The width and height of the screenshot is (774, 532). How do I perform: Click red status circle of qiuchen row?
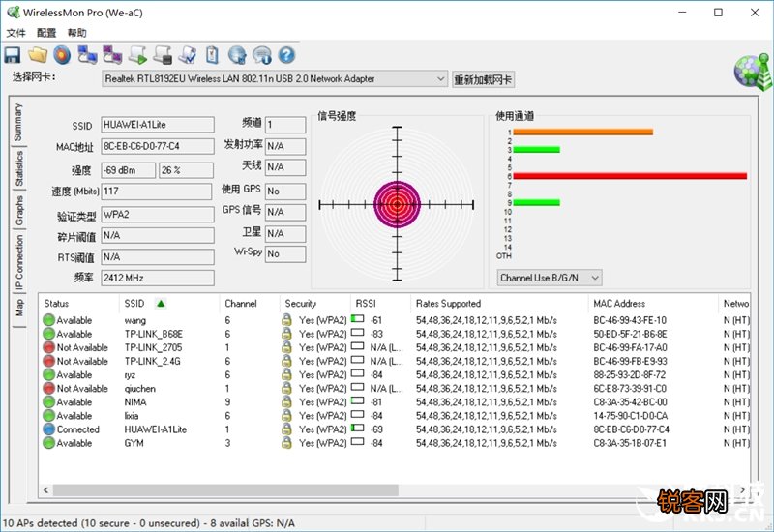[49, 389]
